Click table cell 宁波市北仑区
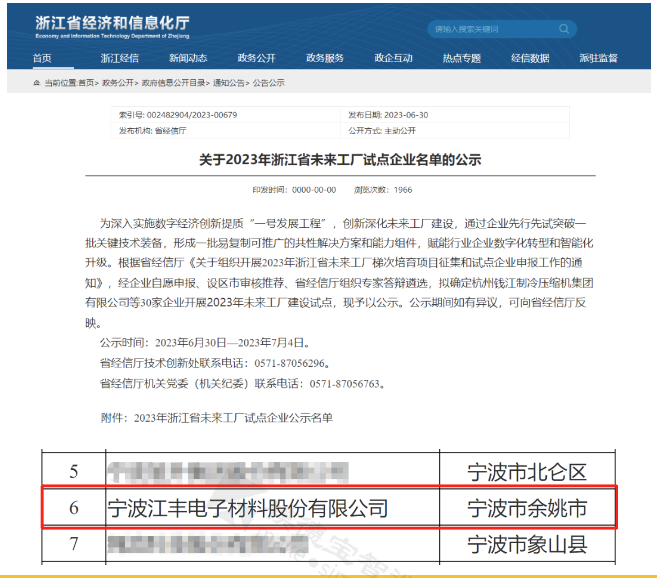Viewport: 657px width, 578px height. click(x=527, y=472)
